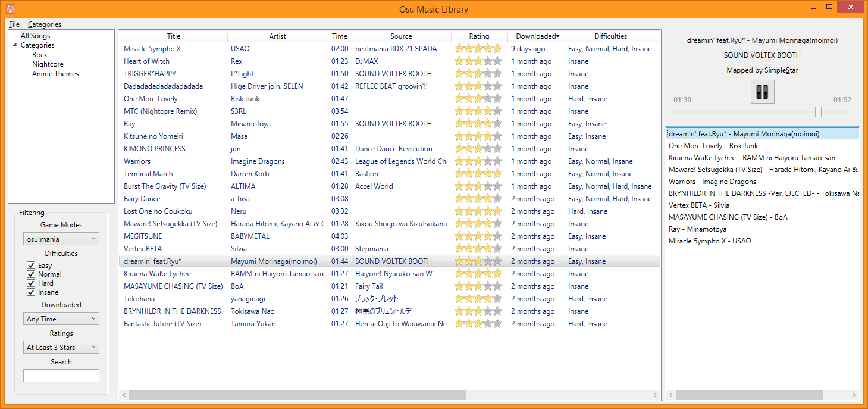Select playlist item Maware! Setsugekka (TV Size)
Screen dimensions: 868x409
[762, 170]
